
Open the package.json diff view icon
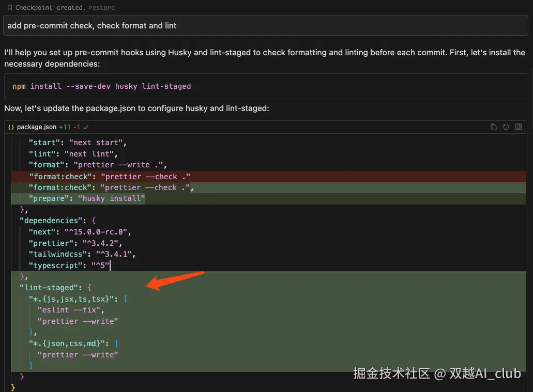point(519,127)
